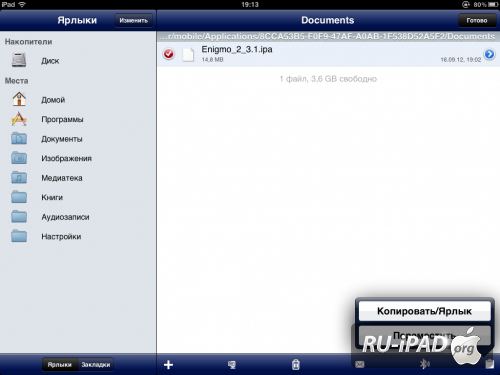500x375 pixels.
Task: Open the Медиатека music folder icon
Action: (19, 177)
